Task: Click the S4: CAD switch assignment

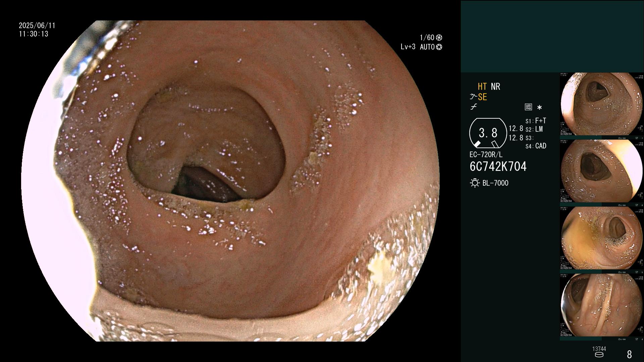Action: point(536,146)
